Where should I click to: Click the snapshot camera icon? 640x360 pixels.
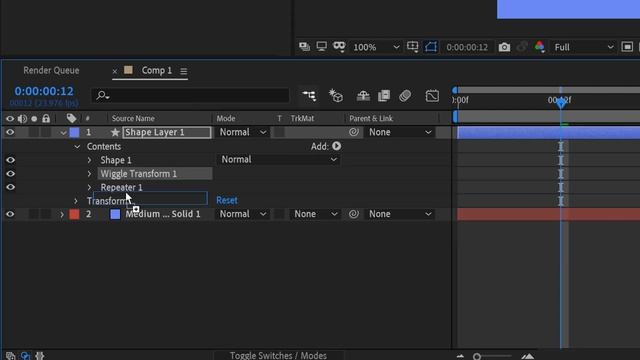pos(504,47)
